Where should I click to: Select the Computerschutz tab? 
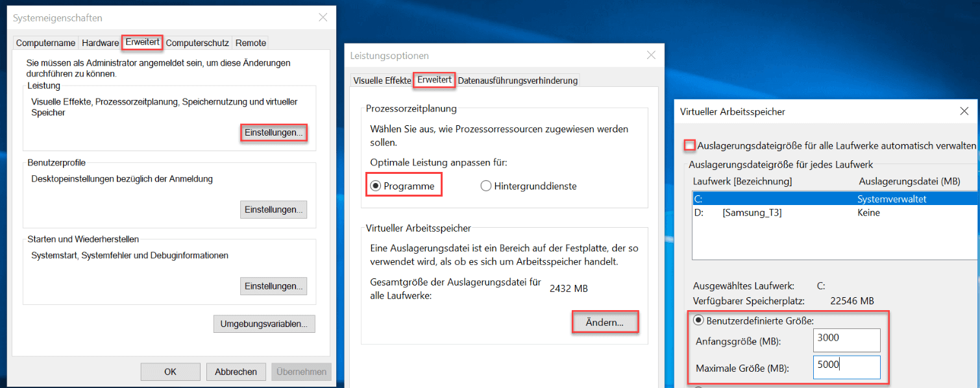[197, 42]
